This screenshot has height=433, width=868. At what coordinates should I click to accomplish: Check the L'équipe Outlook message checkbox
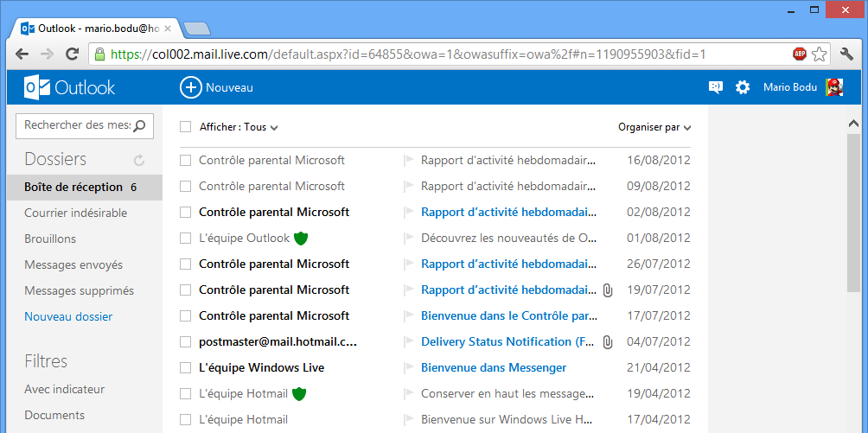186,238
